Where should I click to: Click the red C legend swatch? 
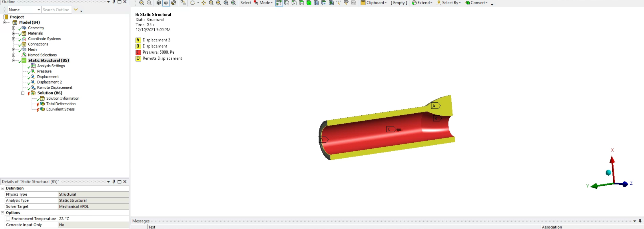[138, 52]
